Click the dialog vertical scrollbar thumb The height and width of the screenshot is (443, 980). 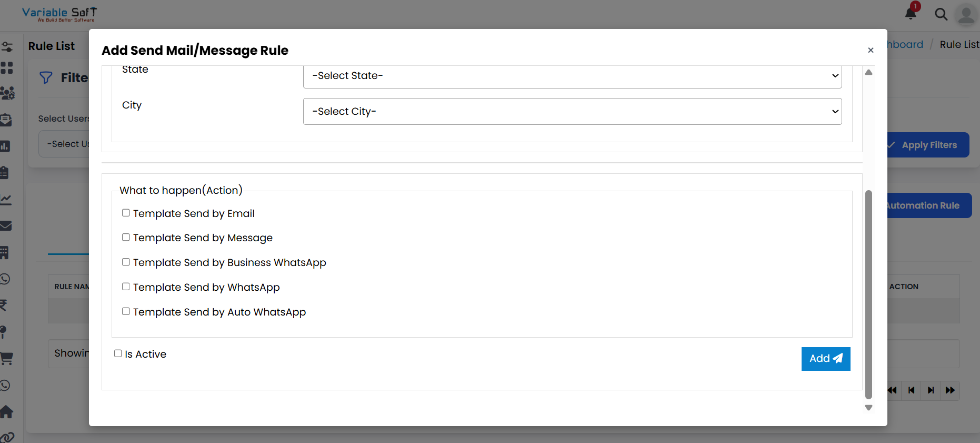tap(869, 294)
